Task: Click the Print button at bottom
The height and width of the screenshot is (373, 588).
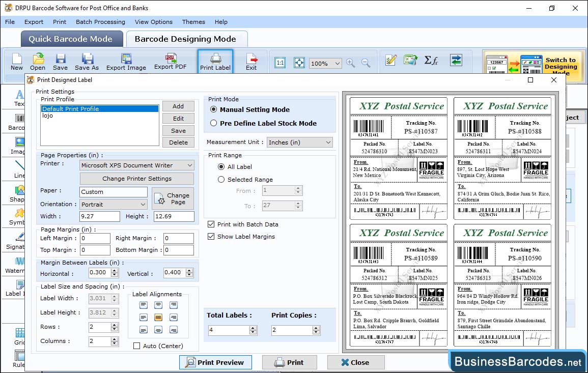Action: pyautogui.click(x=289, y=362)
